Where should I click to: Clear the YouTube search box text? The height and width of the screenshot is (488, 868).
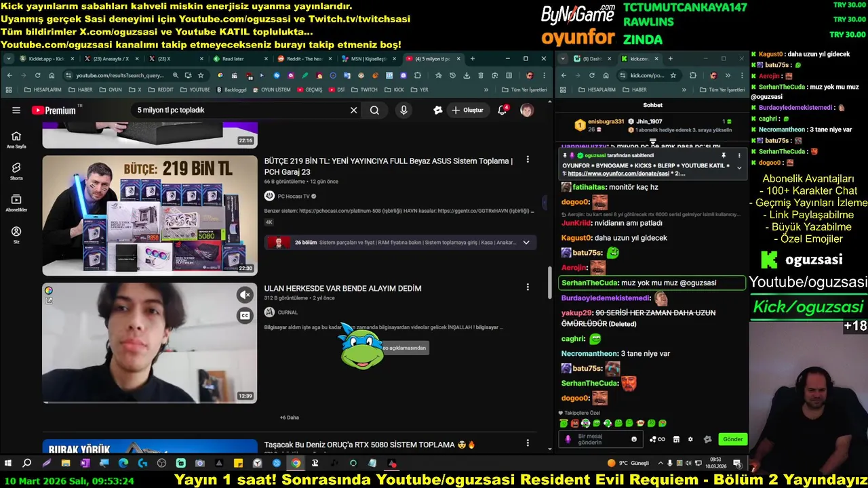(x=353, y=110)
